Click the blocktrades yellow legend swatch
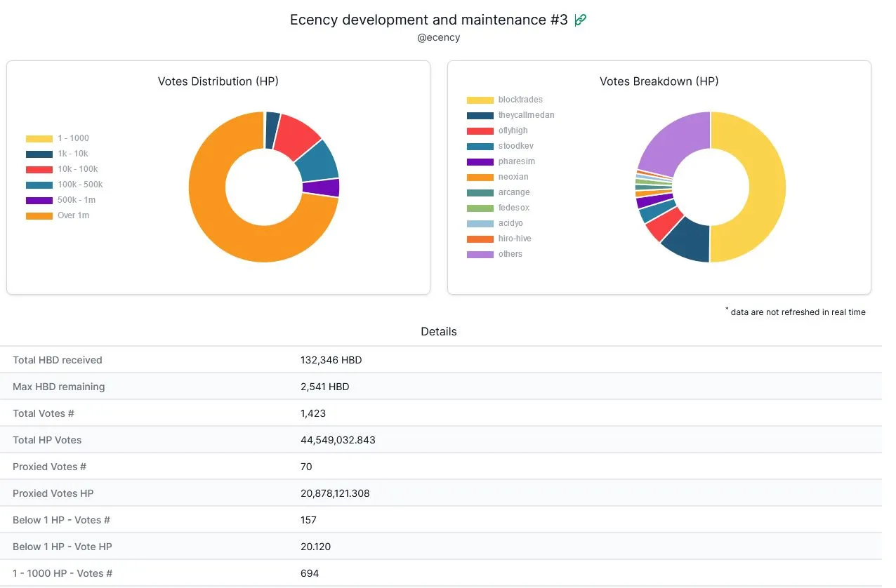Viewport: 896px width, 588px height. (480, 100)
